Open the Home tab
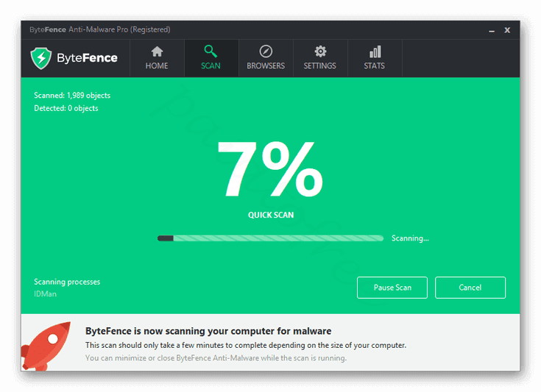 coord(157,58)
